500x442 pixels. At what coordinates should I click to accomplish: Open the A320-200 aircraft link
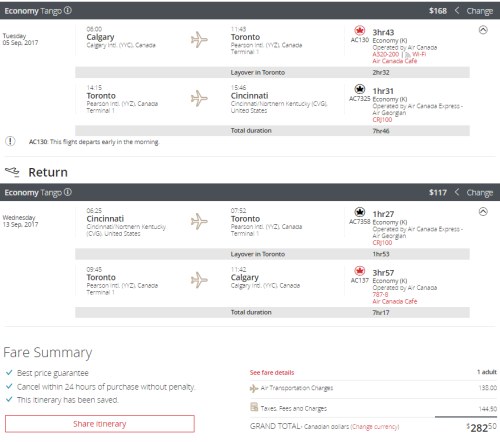pos(386,54)
